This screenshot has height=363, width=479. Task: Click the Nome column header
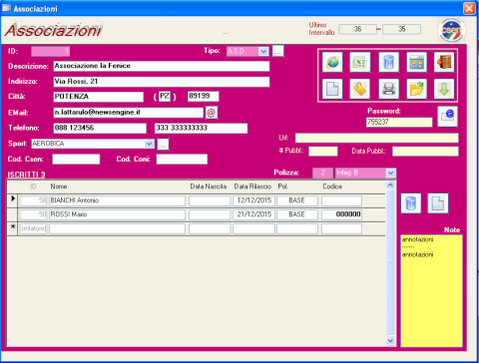point(59,187)
